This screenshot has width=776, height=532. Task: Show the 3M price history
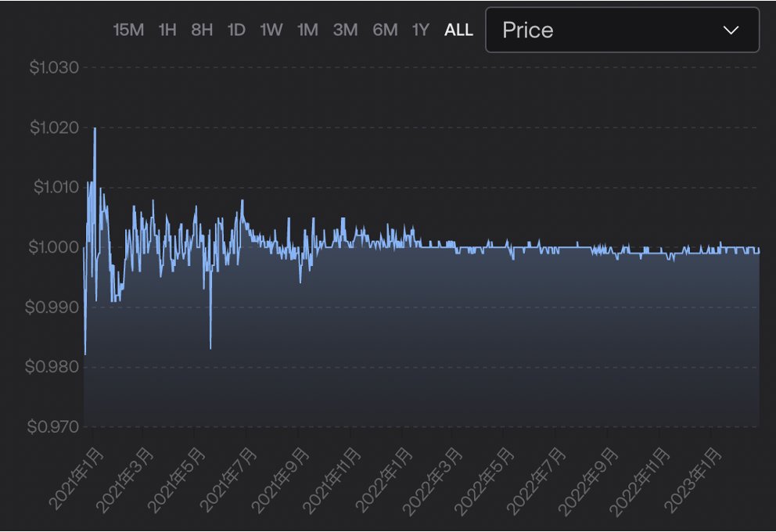(345, 30)
